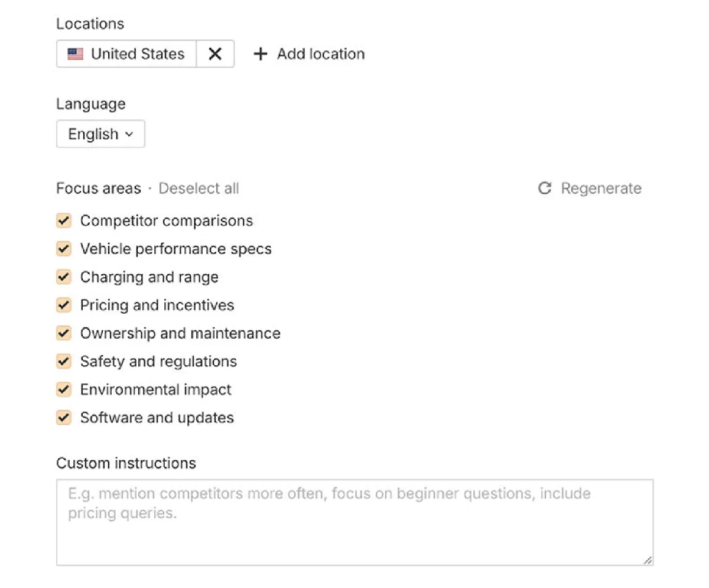Click the US flag icon in the location chip

coord(75,54)
